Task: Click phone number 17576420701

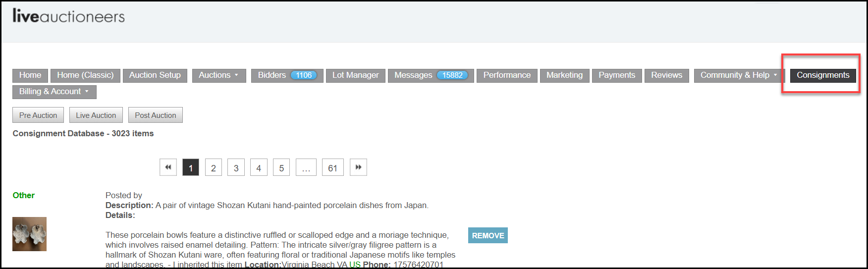Action: (x=418, y=265)
